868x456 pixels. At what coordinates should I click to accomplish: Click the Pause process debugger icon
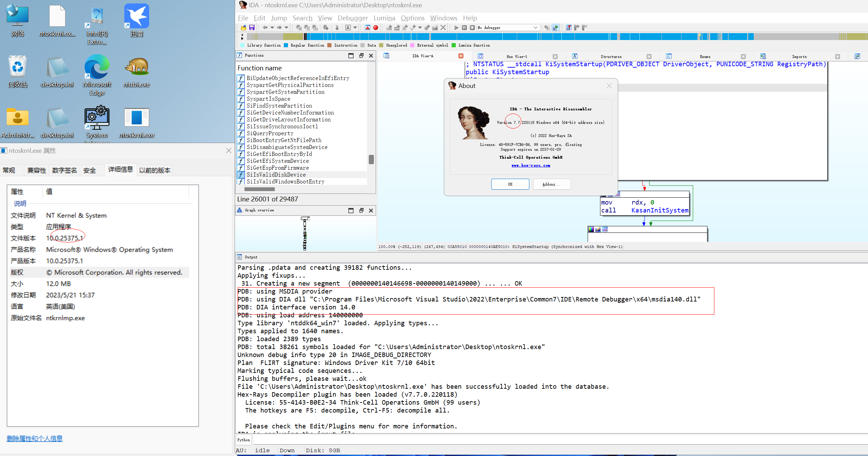point(464,28)
